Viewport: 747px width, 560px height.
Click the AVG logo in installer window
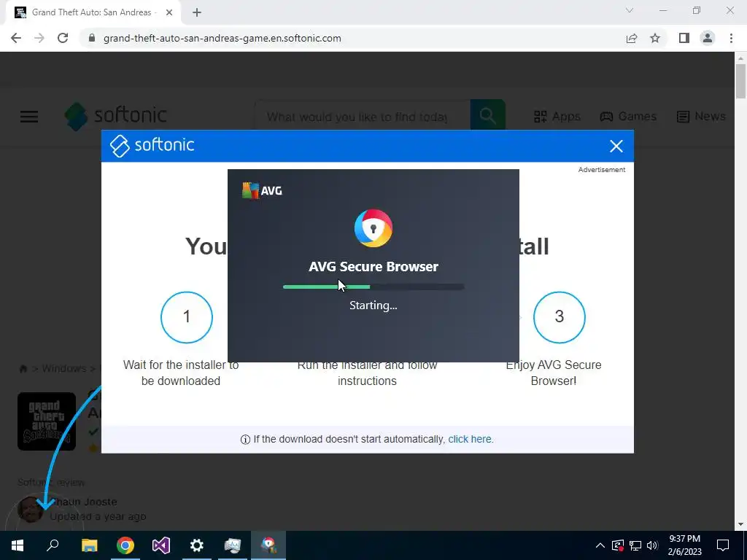[x=262, y=191]
